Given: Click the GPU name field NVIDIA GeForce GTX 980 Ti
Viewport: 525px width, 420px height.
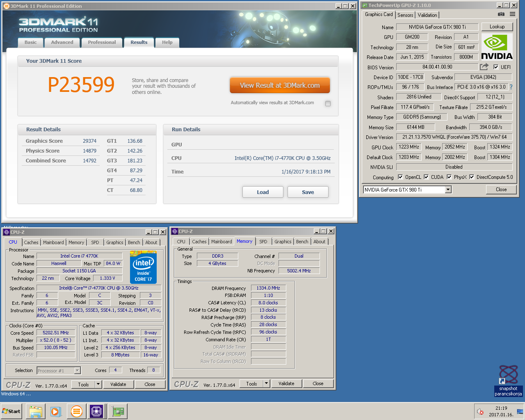Looking at the screenshot, I should (437, 27).
